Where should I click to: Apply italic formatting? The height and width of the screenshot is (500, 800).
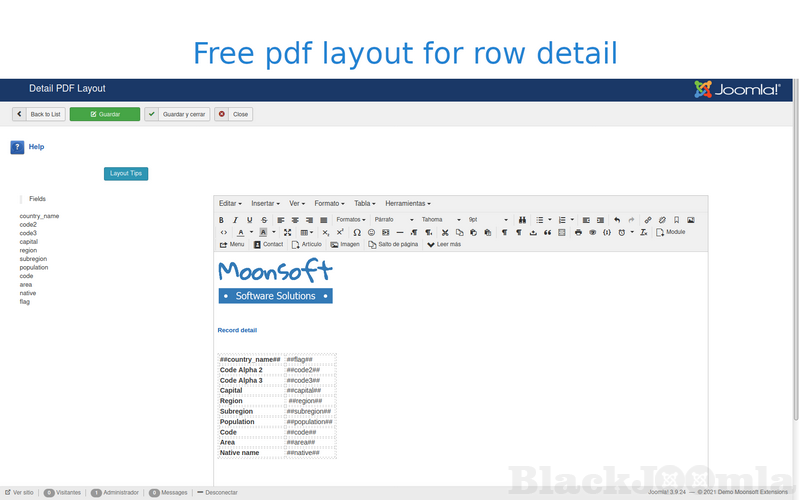click(x=236, y=220)
